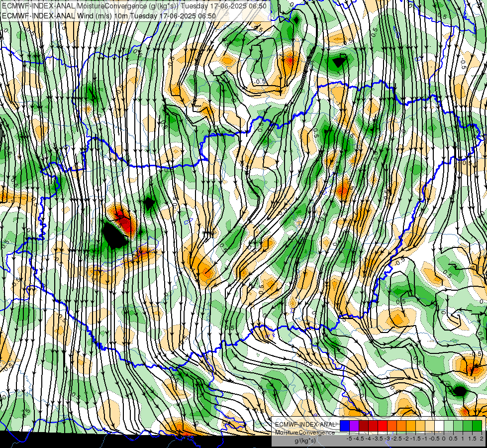Click the darkest green swatch ending at 2
Screen dimensions: 487x448
point(477,426)
